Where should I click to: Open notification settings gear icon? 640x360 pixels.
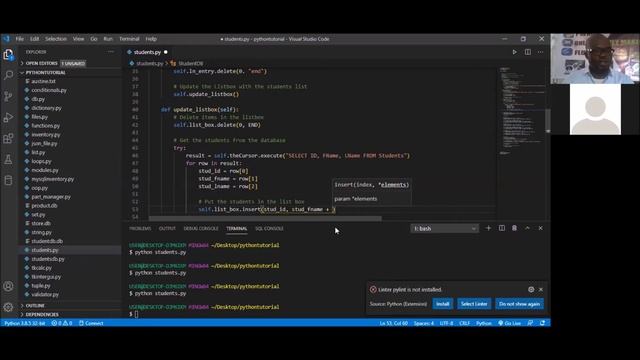(x=531, y=289)
